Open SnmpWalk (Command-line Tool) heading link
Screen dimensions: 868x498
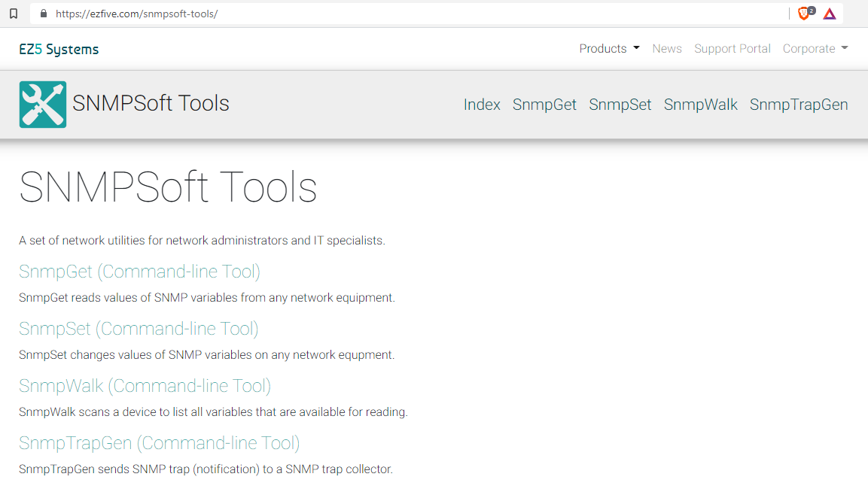point(145,386)
